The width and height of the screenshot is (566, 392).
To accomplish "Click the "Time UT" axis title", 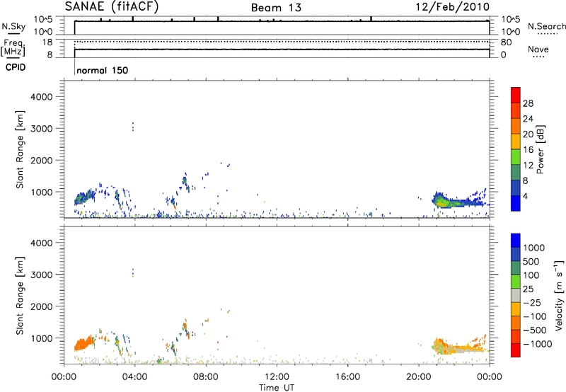I will 277,388.
